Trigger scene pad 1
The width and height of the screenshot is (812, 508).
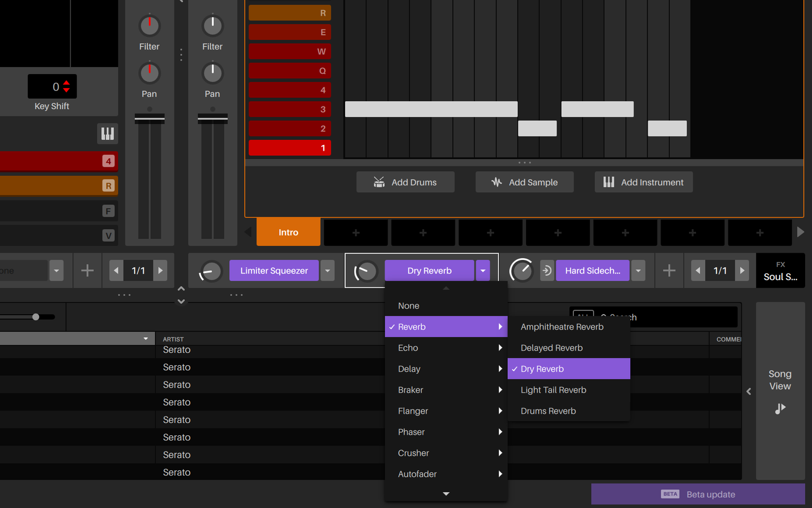point(289,148)
